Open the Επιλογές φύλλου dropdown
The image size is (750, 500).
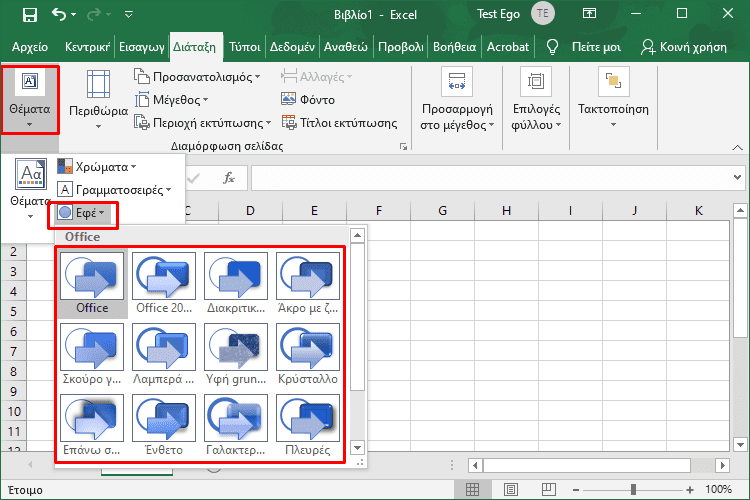pyautogui.click(x=536, y=100)
